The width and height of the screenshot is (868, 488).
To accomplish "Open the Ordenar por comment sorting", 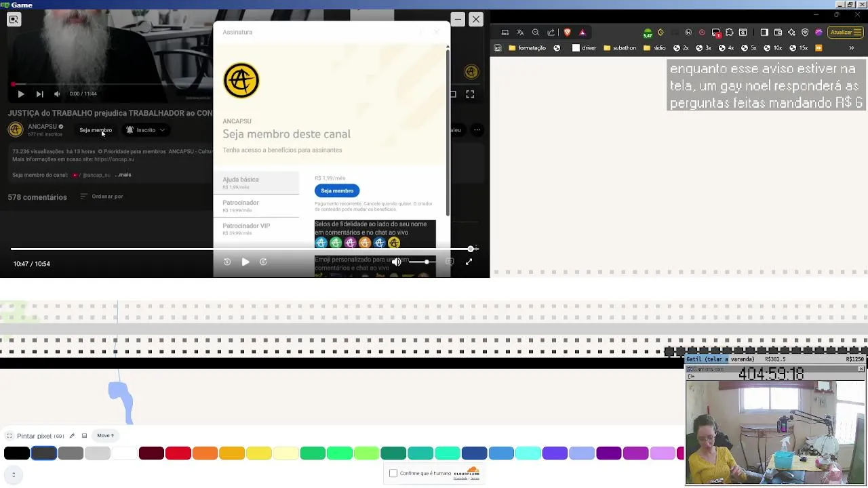I will [x=102, y=197].
